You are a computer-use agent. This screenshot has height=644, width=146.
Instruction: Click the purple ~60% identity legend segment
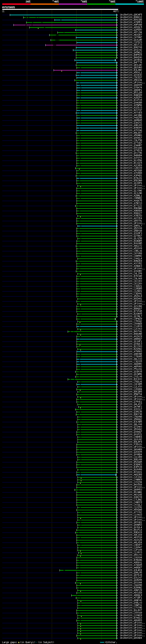pyautogui.click(x=73, y=4)
